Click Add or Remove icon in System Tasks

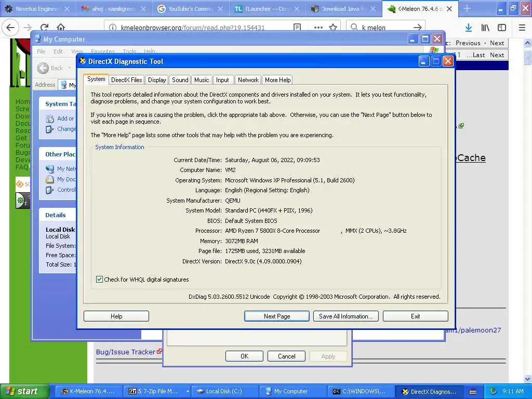[x=50, y=119]
